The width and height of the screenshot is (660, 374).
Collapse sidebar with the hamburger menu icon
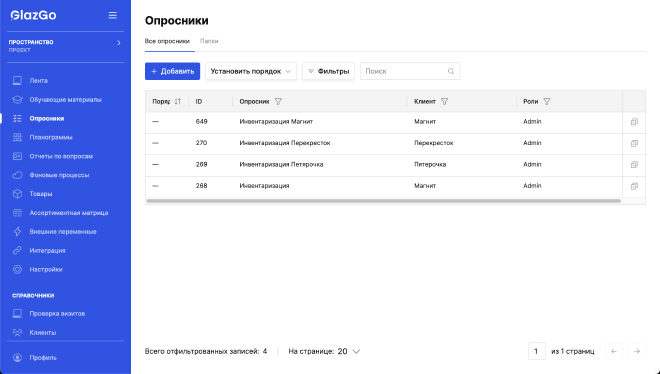pos(112,15)
